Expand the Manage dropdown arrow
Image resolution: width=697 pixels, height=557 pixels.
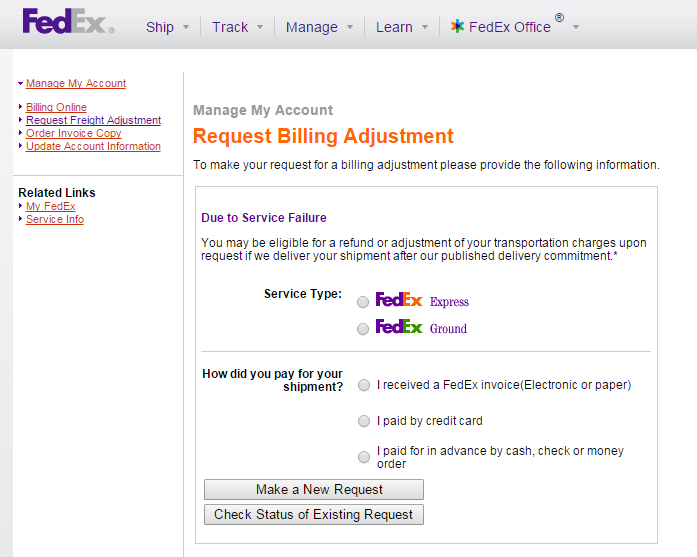350,27
